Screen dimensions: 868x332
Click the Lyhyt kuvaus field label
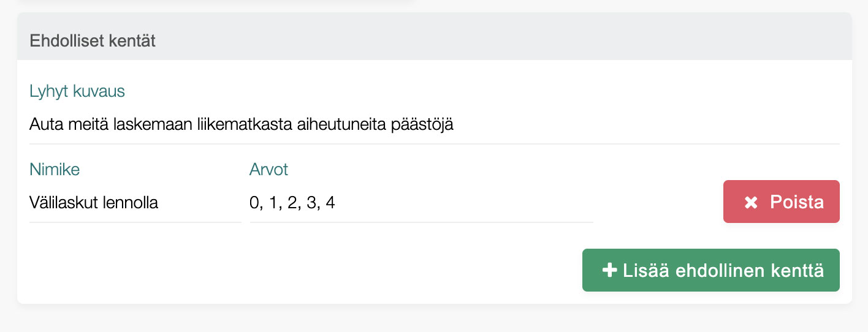pos(77,91)
